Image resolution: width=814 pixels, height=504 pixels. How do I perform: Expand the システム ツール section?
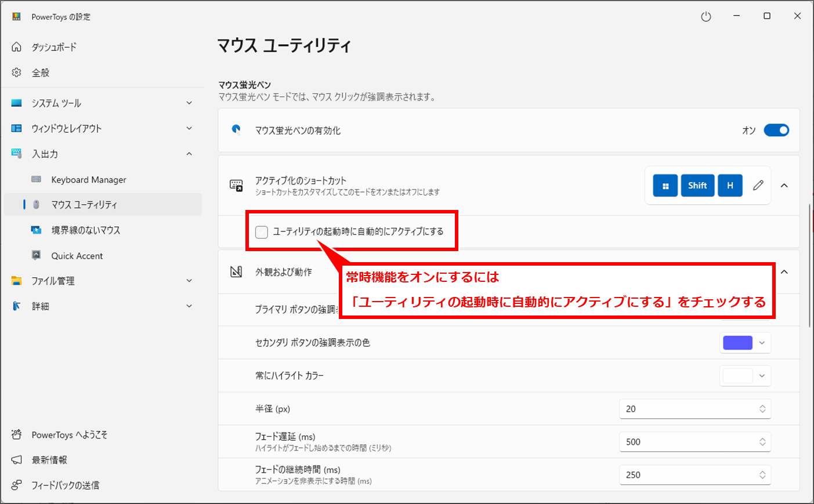[189, 103]
